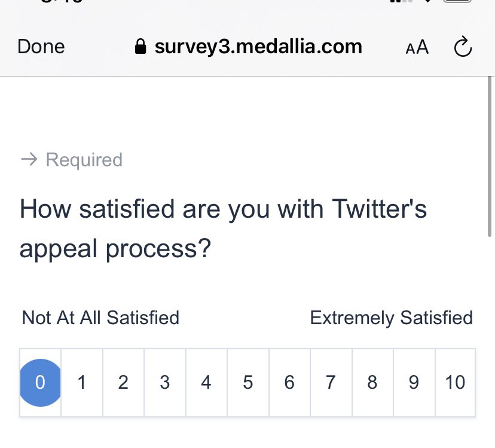This screenshot has width=495, height=448.
Task: Tap the reload page icon
Action: (x=463, y=47)
